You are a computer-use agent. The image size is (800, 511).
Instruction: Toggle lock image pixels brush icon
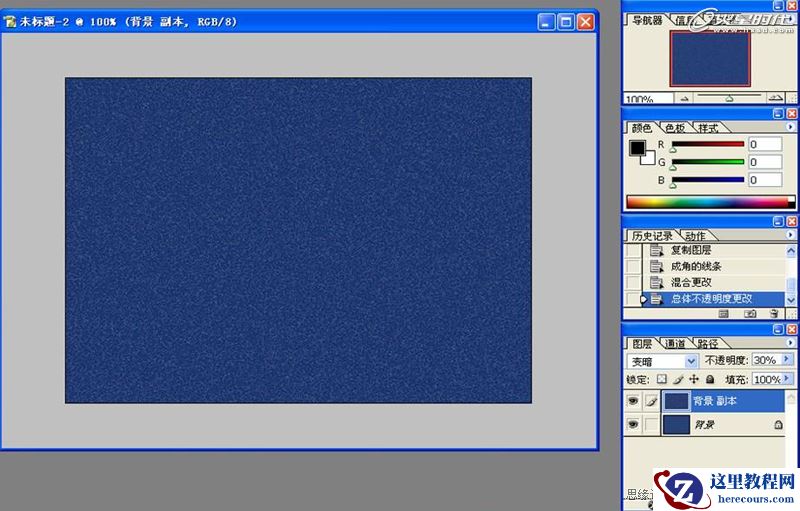coord(678,379)
